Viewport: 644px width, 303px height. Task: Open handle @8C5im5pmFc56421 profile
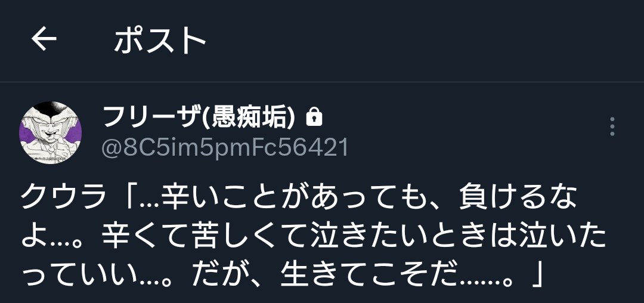(x=225, y=148)
